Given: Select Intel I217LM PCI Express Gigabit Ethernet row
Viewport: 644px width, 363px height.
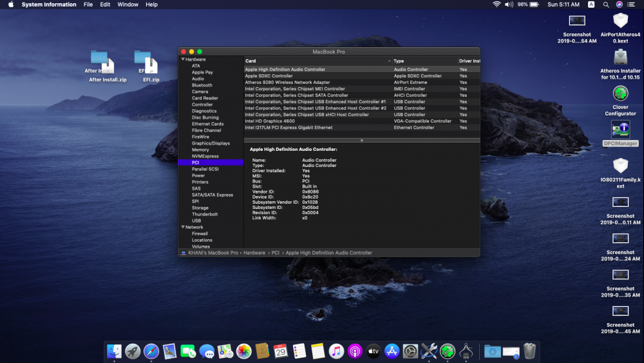Looking at the screenshot, I should tap(362, 128).
